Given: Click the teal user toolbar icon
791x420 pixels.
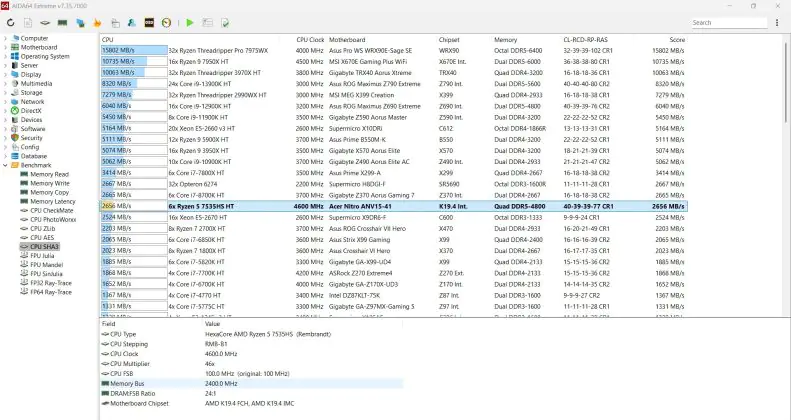Looking at the screenshot, I should pos(132,23).
